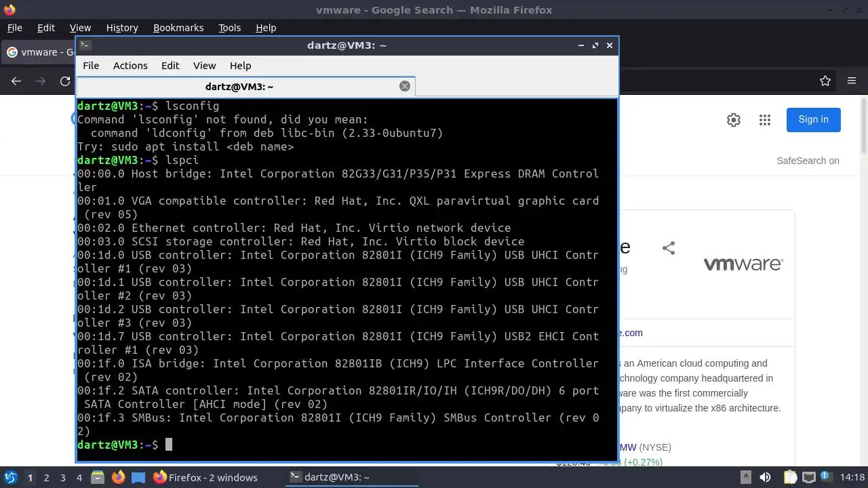Click 'Try: sudo apt install <deb name>' line
Image resolution: width=868 pixels, height=488 pixels.
tap(186, 146)
